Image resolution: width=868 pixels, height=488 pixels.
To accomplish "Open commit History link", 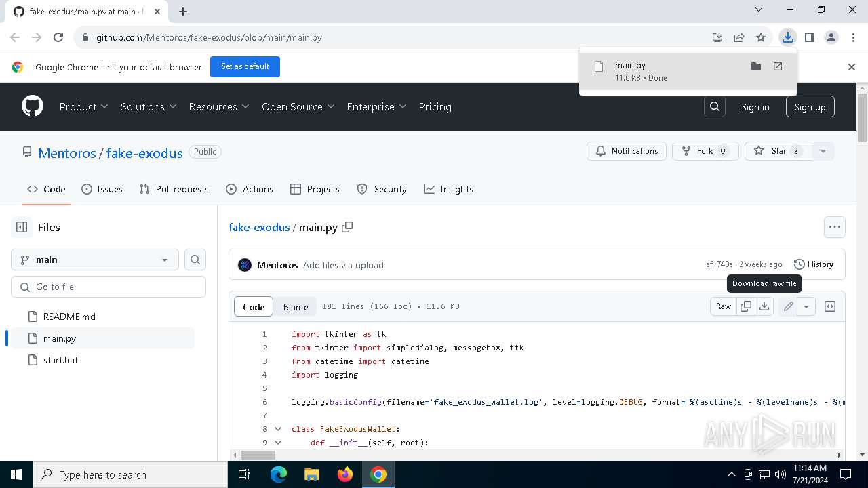I will pyautogui.click(x=813, y=264).
